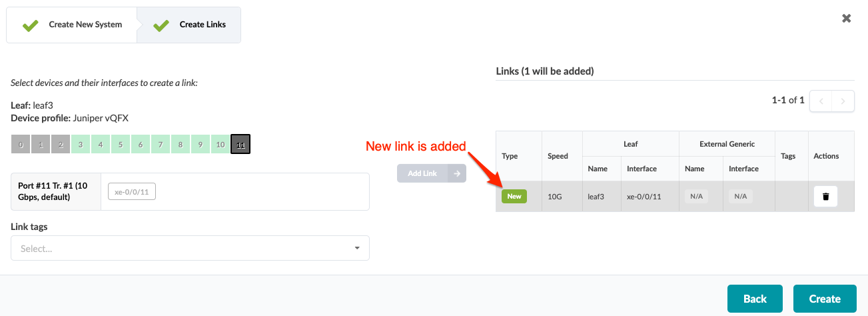Click the Link tags dropdown arrow

(x=357, y=248)
